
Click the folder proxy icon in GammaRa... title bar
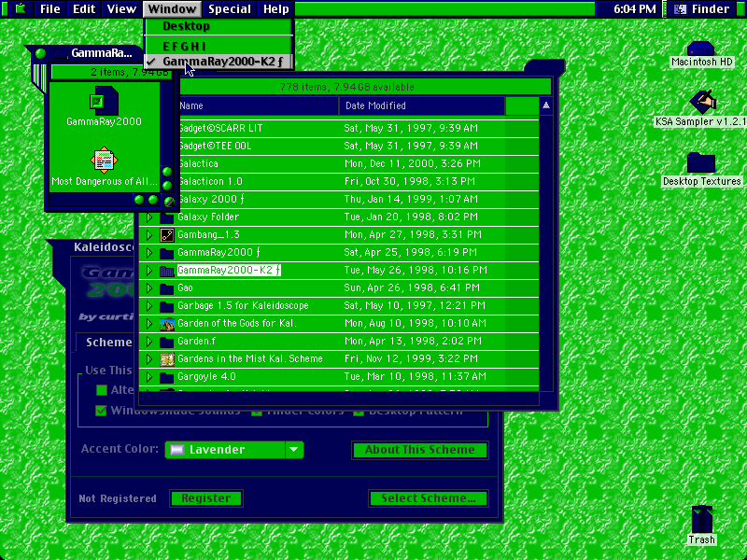(x=60, y=53)
